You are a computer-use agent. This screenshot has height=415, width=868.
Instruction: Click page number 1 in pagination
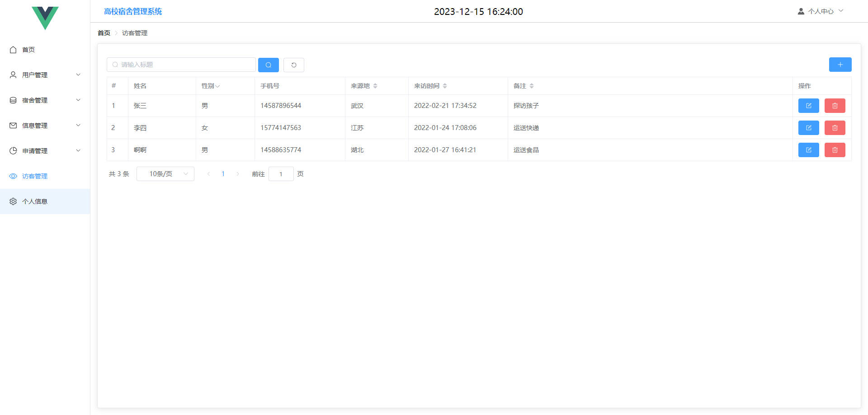point(223,174)
